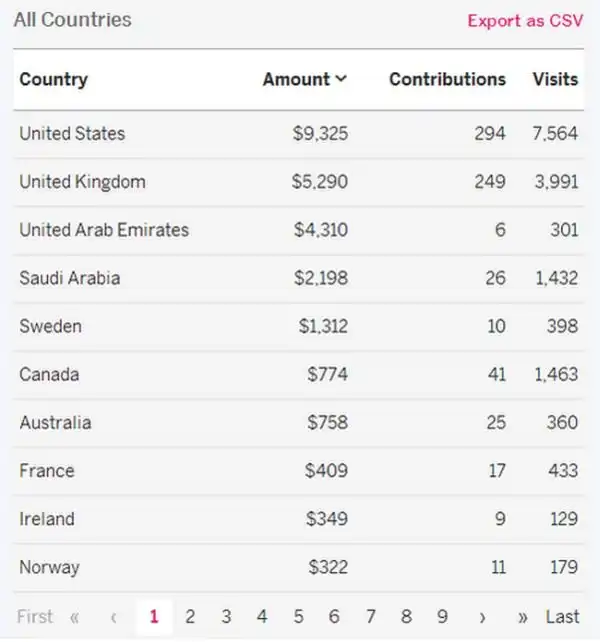Go to the next page arrow

[483, 617]
